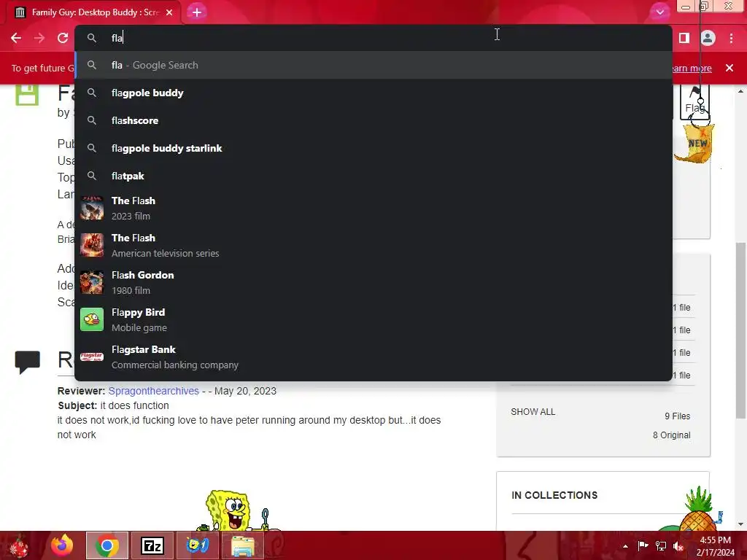The width and height of the screenshot is (747, 560).
Task: Select the 'flashscore' suggestion
Action: point(373,120)
